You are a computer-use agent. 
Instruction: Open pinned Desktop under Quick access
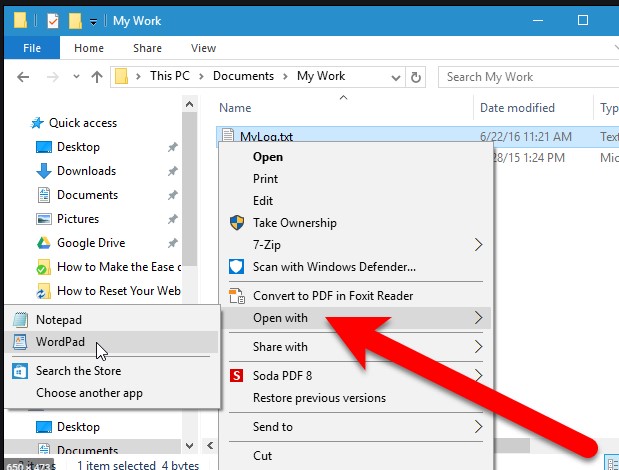click(x=78, y=147)
